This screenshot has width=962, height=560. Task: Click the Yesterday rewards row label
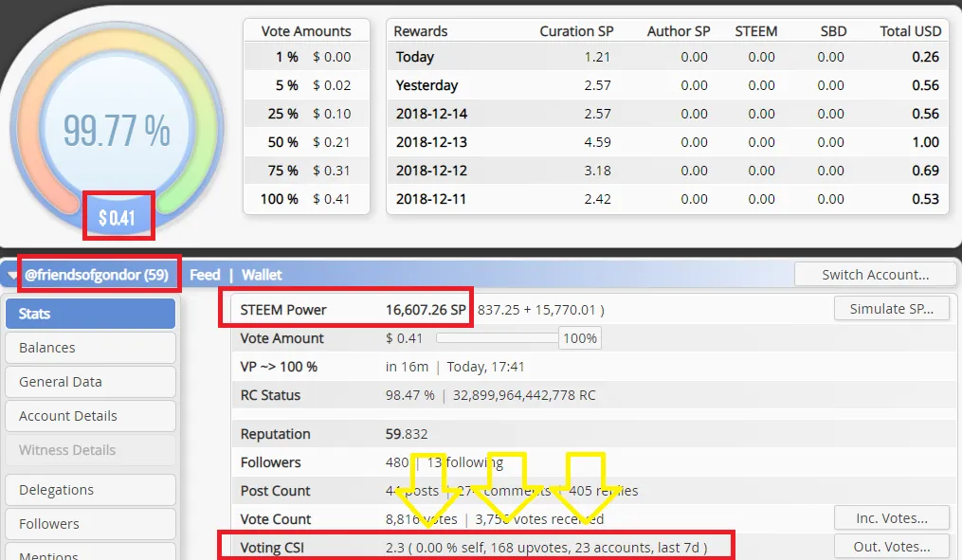[427, 85]
